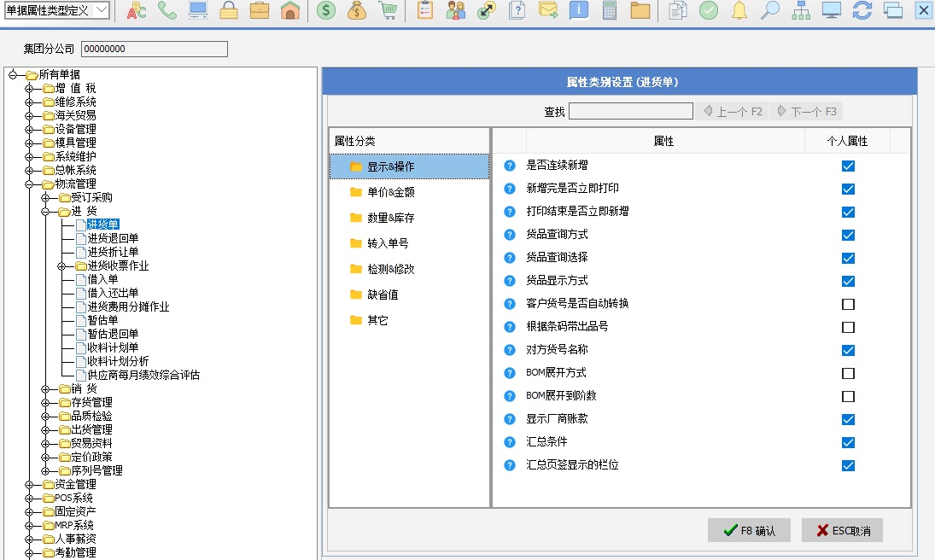Open the calculator icon in toolbar

click(610, 10)
